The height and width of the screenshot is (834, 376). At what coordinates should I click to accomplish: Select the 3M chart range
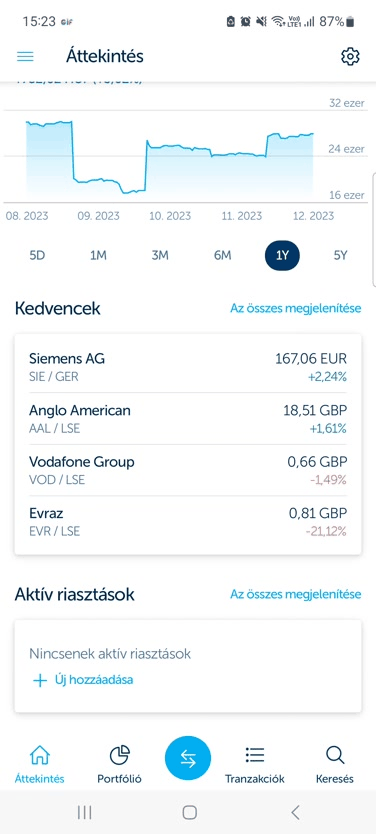160,255
